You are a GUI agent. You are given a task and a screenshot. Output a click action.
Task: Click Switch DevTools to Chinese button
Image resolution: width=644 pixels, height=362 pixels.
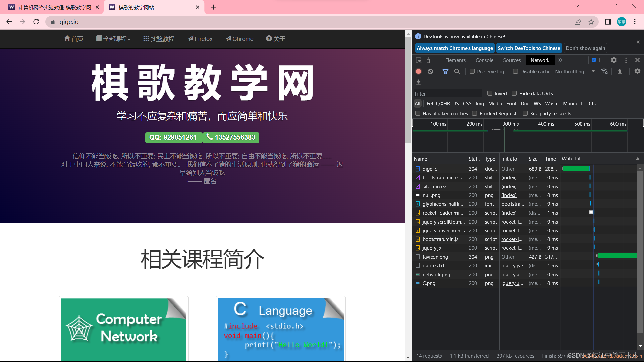(x=529, y=48)
